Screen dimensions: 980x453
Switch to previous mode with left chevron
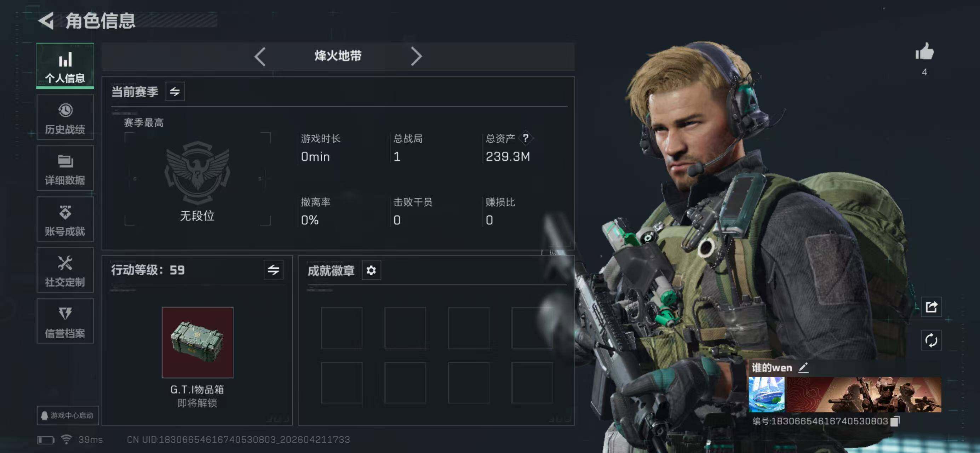tap(260, 57)
